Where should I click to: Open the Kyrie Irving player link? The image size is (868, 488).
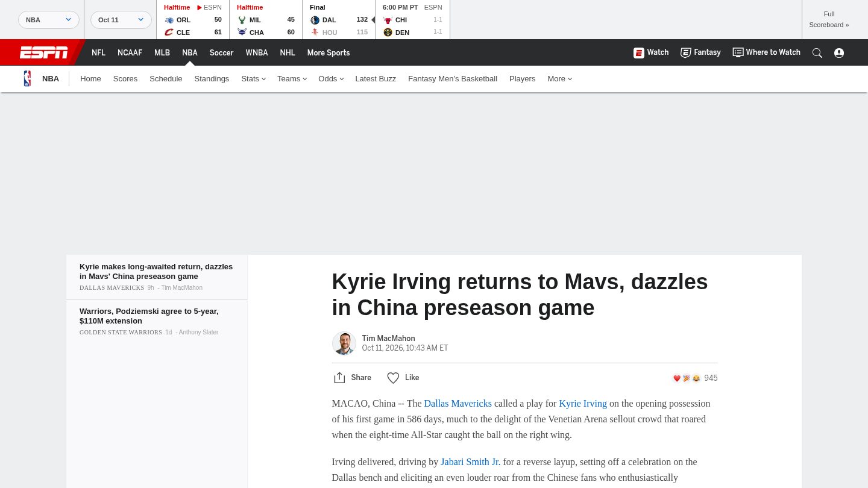coord(583,404)
